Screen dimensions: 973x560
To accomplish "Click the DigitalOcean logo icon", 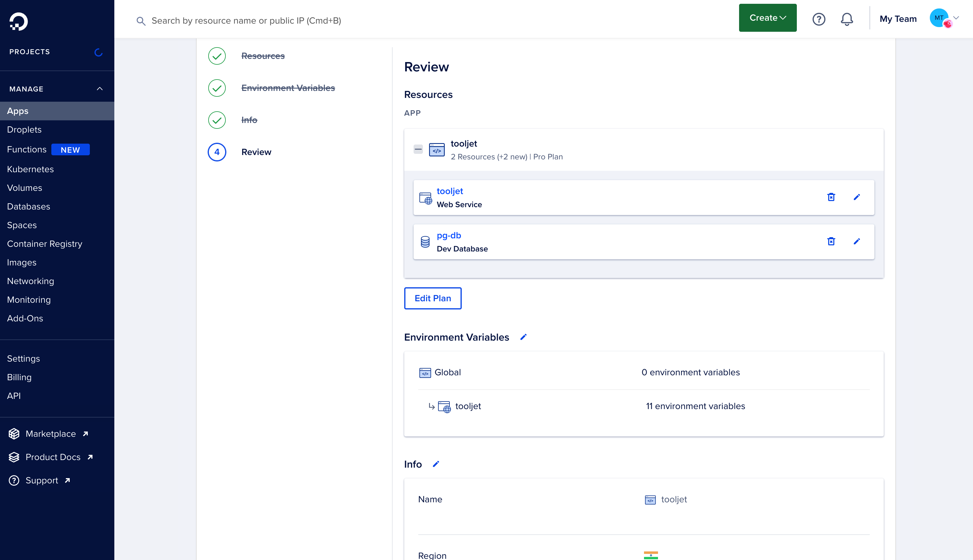I will [19, 21].
